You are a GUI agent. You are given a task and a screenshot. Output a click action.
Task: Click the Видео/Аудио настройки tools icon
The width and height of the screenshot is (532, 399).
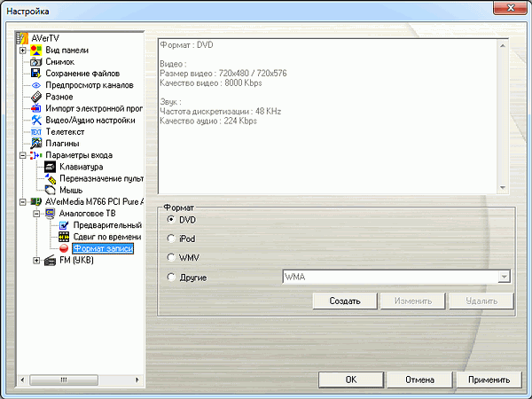(x=36, y=120)
